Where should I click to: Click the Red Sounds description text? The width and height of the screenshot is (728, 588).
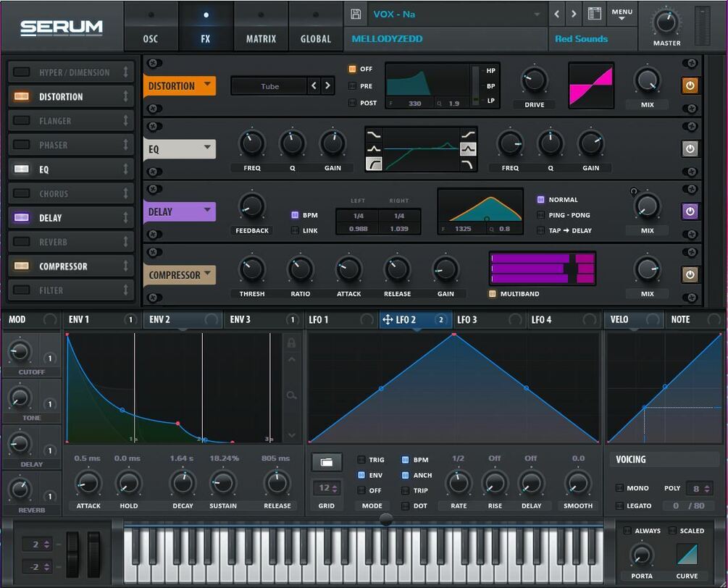click(x=581, y=39)
